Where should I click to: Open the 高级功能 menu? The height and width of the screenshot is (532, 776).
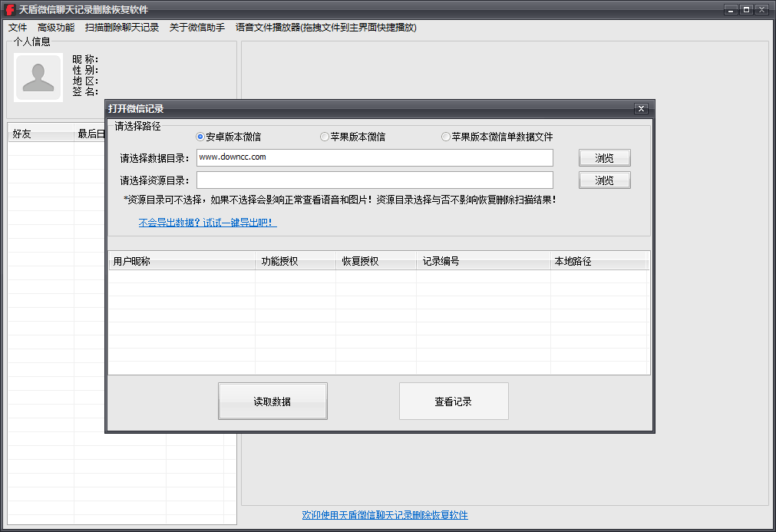coord(54,27)
